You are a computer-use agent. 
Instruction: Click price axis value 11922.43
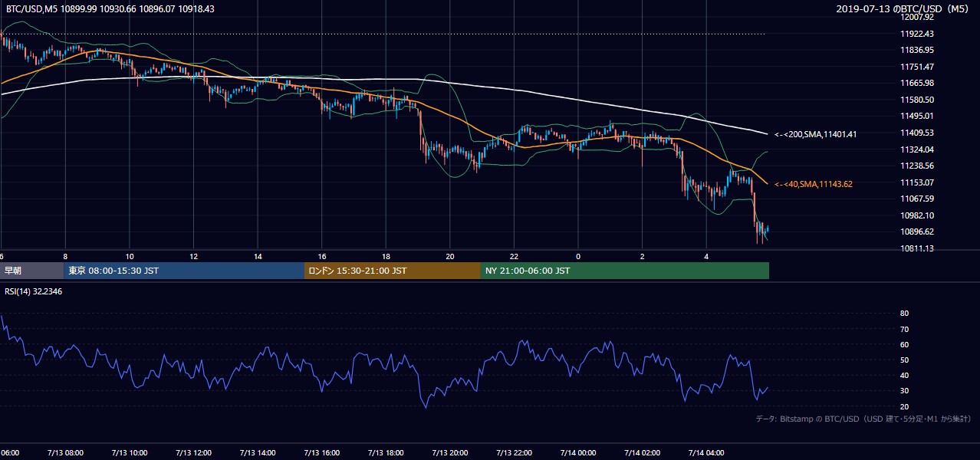tap(916, 34)
